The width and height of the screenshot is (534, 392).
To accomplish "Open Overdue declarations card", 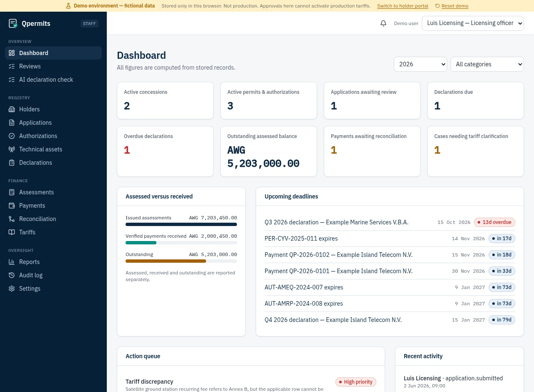I will coord(165,151).
